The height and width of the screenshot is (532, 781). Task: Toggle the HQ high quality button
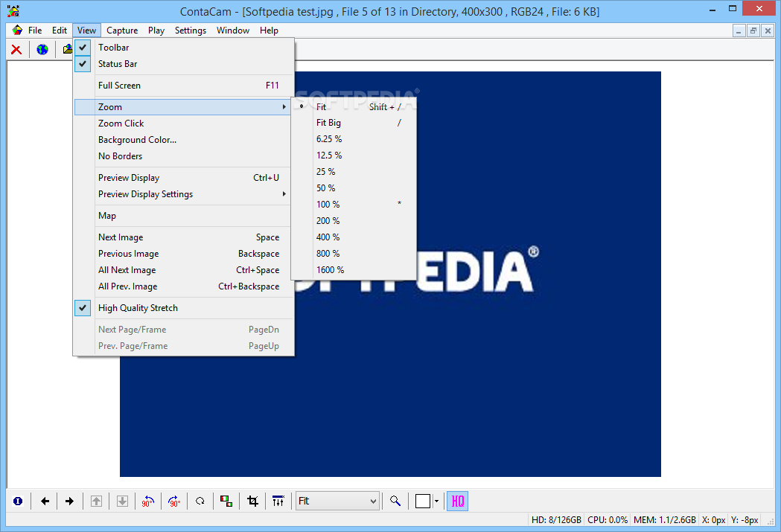coord(457,501)
